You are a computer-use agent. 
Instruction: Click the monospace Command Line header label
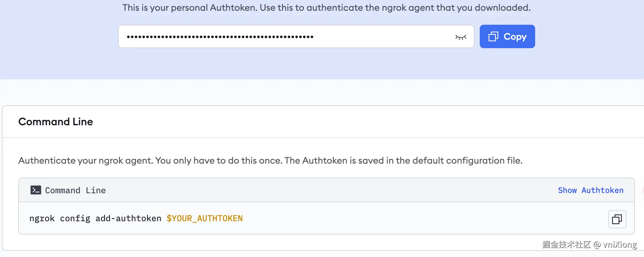pos(75,190)
